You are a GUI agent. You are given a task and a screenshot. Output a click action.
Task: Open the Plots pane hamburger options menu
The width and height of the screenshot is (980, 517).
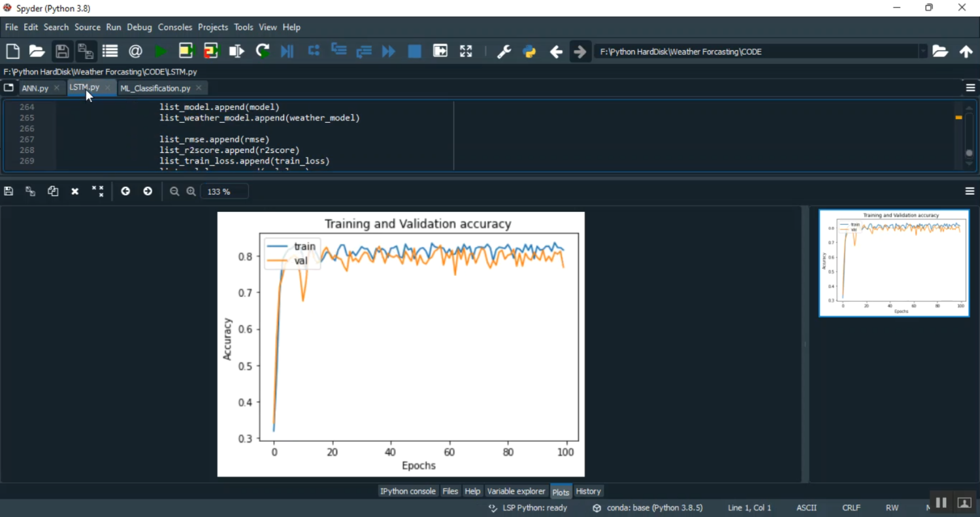970,192
